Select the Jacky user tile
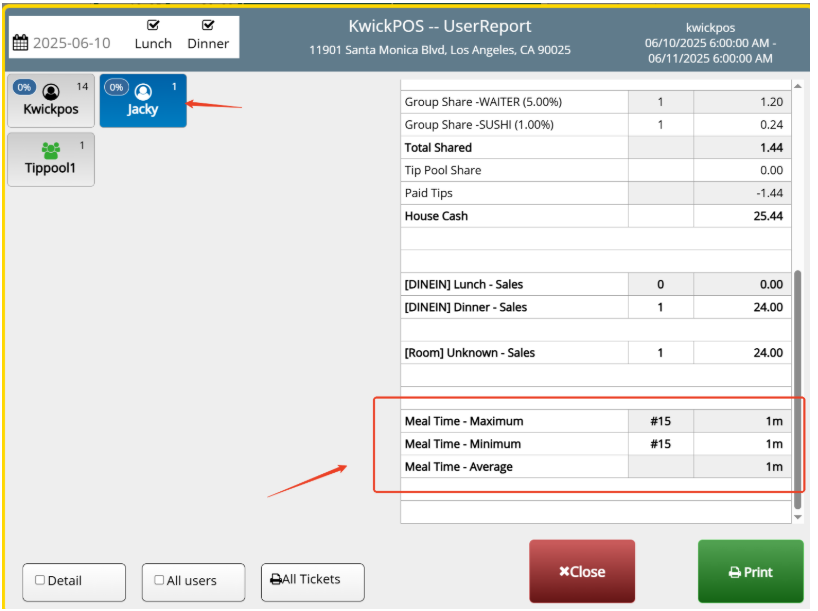Image resolution: width=818 pixels, height=611 pixels. [143, 101]
